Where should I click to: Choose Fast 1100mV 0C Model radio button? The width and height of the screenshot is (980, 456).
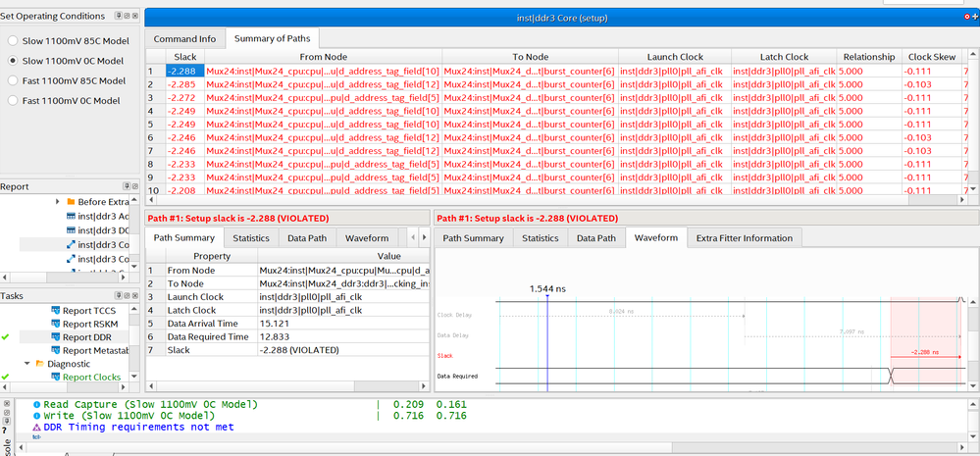14,100
